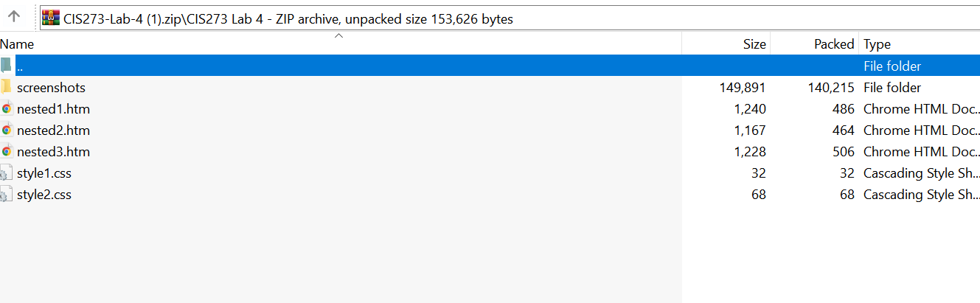Sort files by the Size column header
The image size is (980, 303).
tap(754, 44)
